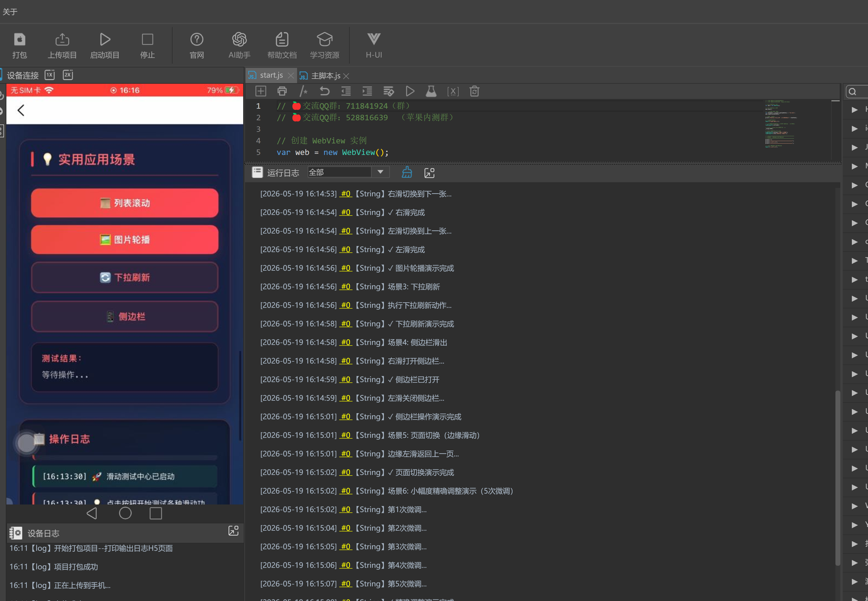Viewport: 868px width, 601px height.
Task: Click the print icon in editor toolbar
Action: point(282,91)
